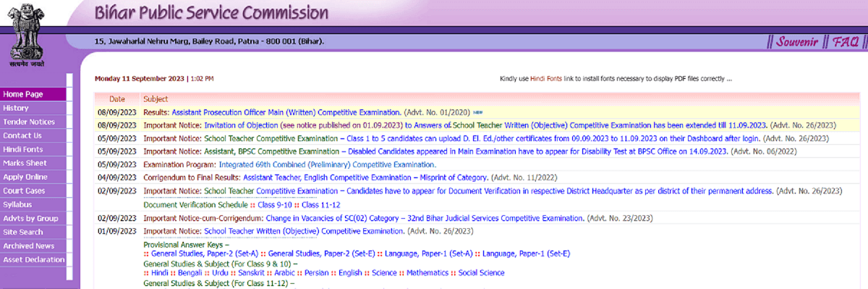Open Social Science answer key link
The width and height of the screenshot is (868, 289).
482,273
